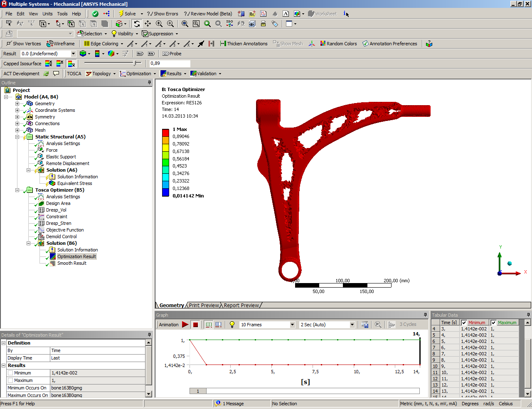Click the ruler measure icon
The height and width of the screenshot is (409, 532).
click(263, 24)
